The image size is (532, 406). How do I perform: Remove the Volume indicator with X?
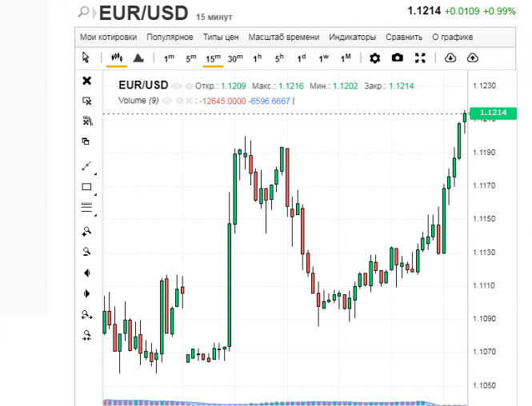[189, 101]
